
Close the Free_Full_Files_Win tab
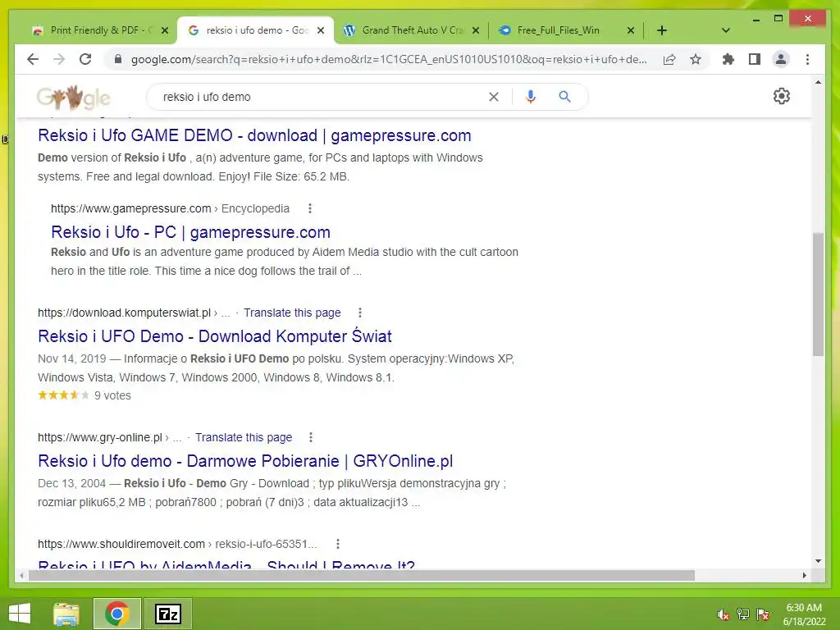pos(631,30)
